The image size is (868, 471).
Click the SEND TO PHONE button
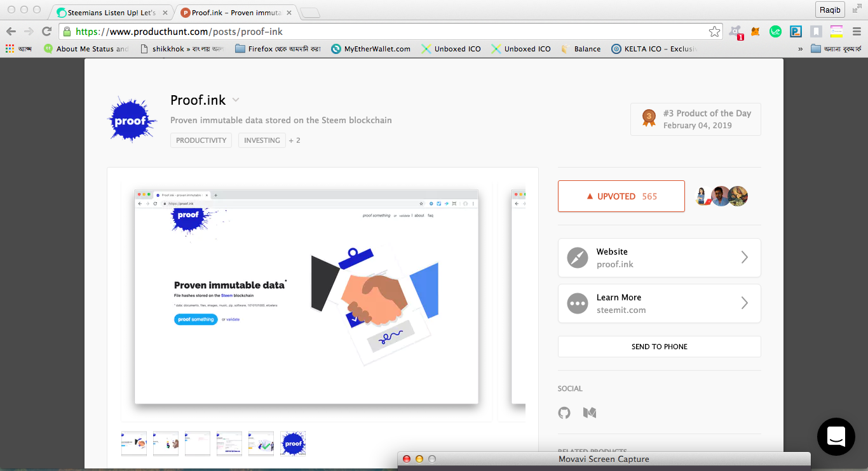(659, 347)
